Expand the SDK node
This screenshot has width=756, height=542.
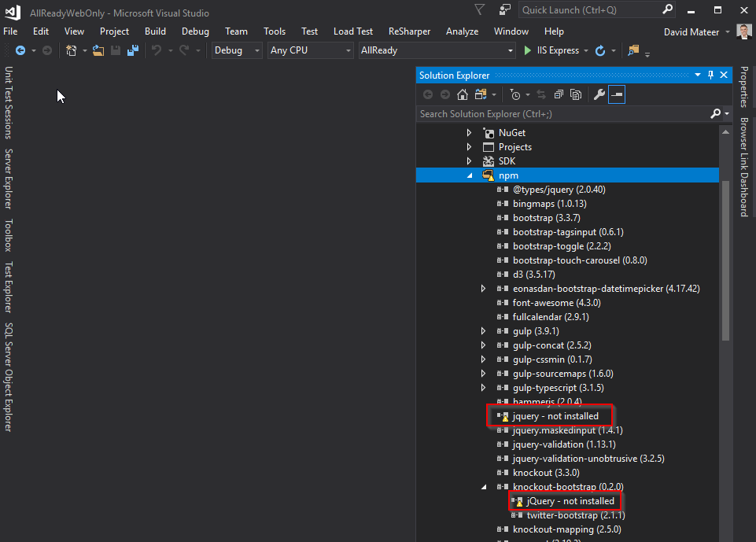click(469, 161)
